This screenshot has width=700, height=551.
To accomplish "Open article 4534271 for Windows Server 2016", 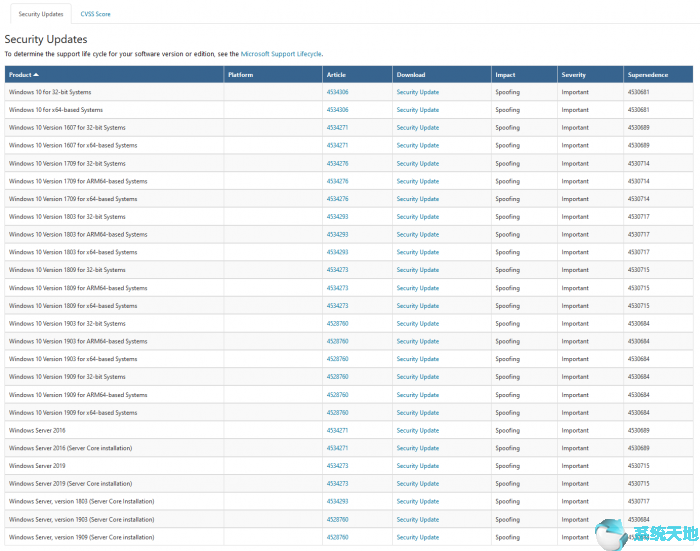I will click(x=337, y=430).
